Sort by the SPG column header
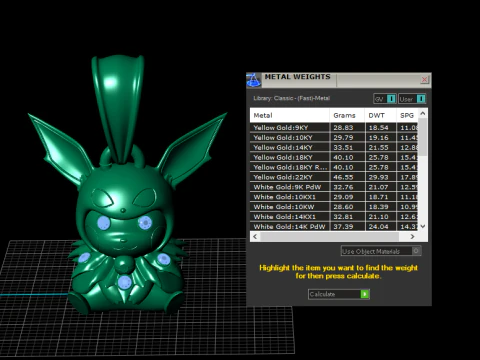Image resolution: width=480 pixels, height=360 pixels. 407,115
